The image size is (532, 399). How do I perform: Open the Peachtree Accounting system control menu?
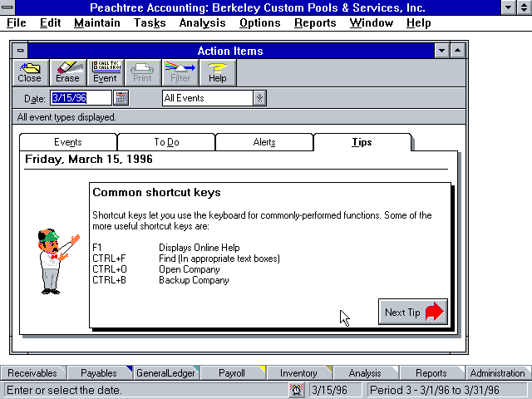7,7
